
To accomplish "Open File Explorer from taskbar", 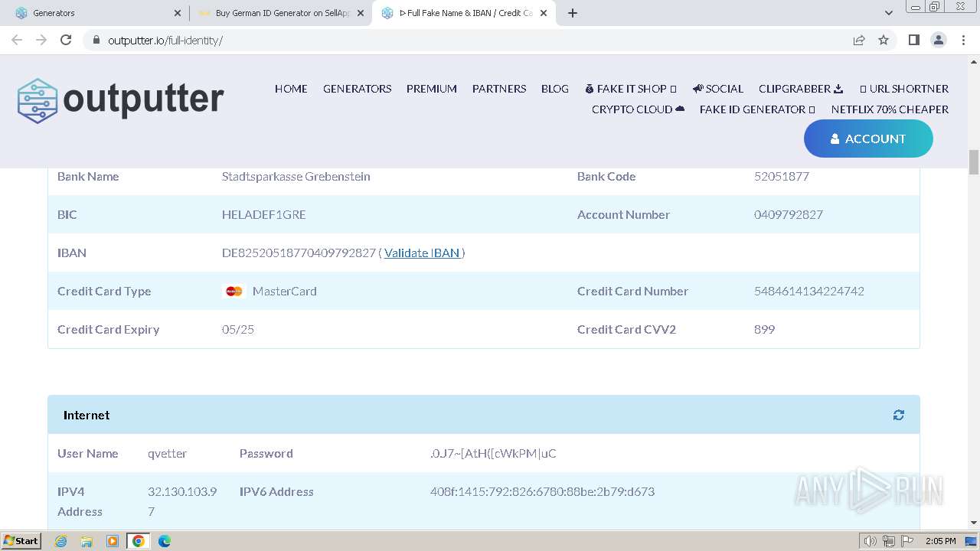I will [x=87, y=541].
